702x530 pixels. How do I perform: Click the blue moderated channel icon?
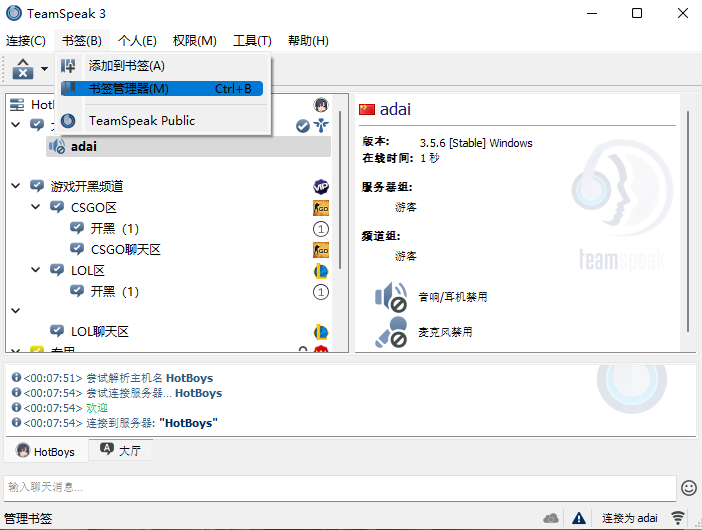[321, 125]
